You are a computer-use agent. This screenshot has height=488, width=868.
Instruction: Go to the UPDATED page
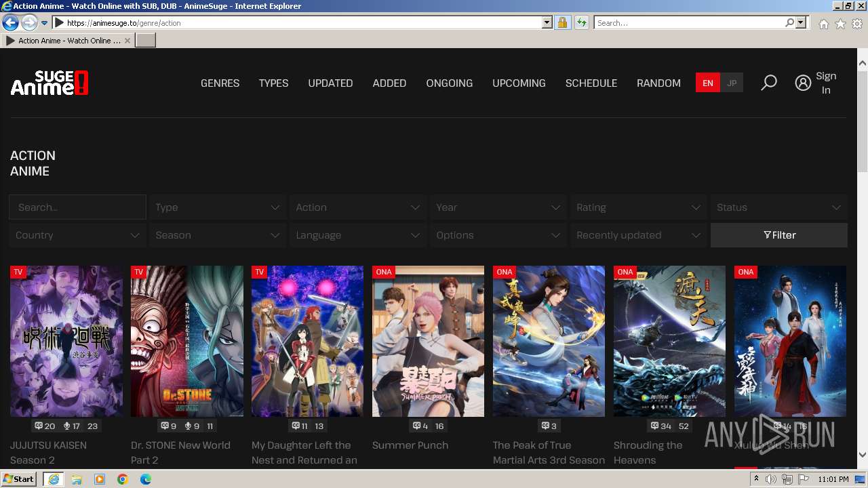pos(330,83)
